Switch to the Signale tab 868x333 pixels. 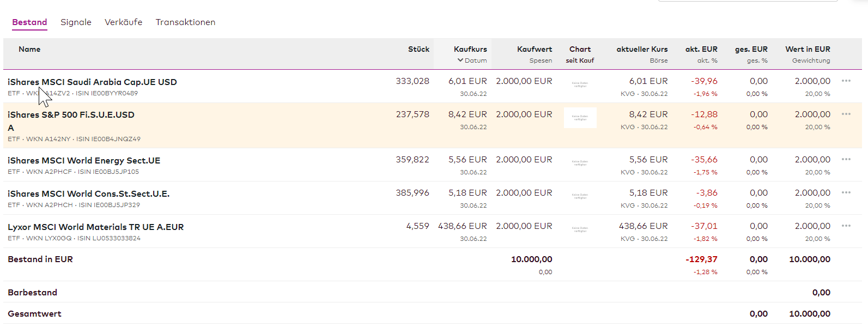[76, 22]
